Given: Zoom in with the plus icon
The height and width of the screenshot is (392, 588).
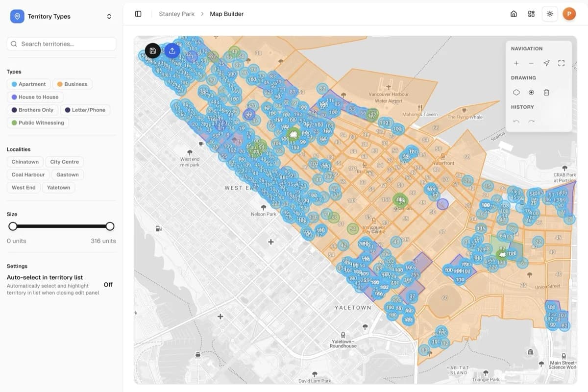Looking at the screenshot, I should point(516,63).
